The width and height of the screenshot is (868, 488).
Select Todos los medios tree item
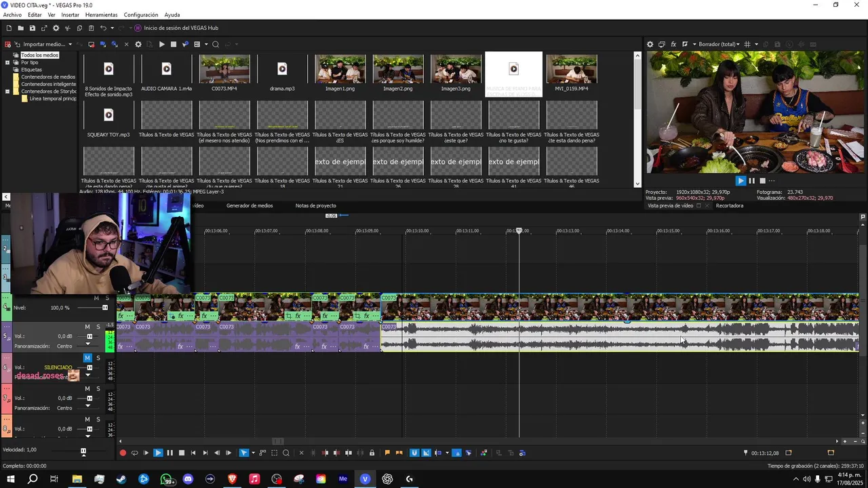point(39,55)
